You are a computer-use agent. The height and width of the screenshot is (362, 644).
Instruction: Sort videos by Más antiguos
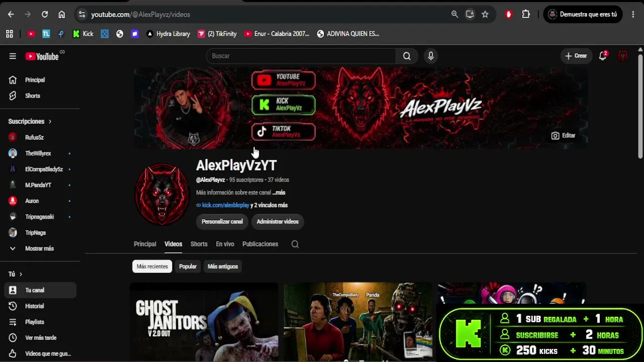tap(223, 266)
